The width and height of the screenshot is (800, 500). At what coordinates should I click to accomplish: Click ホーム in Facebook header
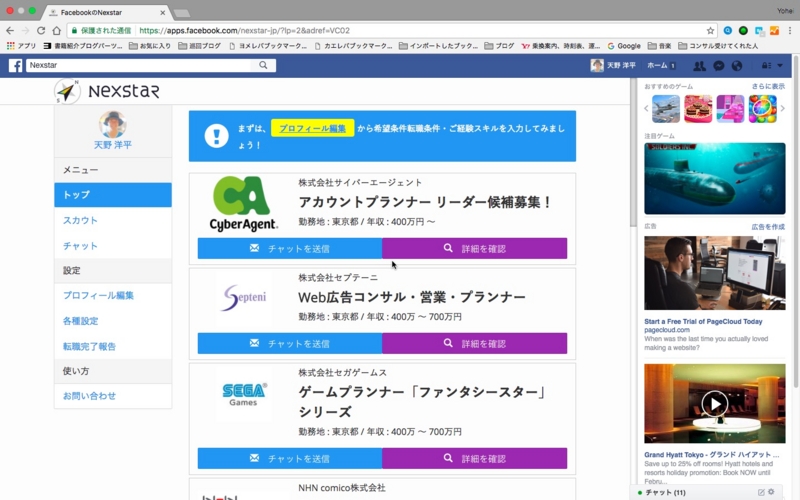pos(657,65)
